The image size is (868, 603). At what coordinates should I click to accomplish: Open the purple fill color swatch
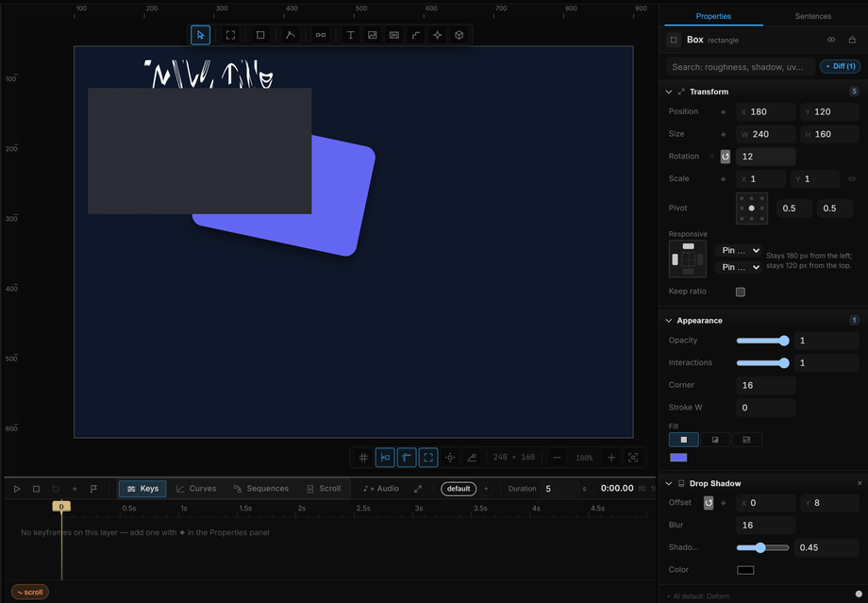click(x=678, y=458)
